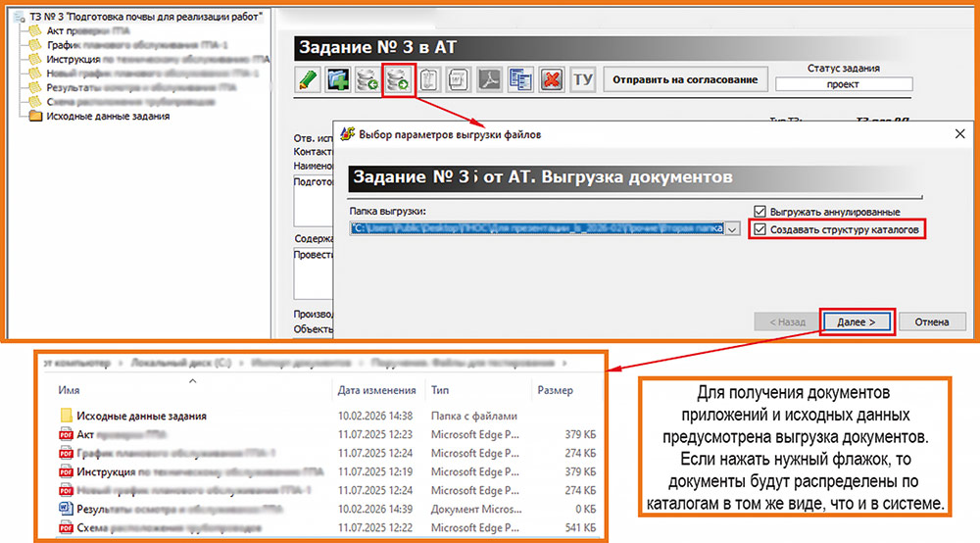Click the green pencil edit icon
This screenshot has height=543, width=980.
(309, 80)
